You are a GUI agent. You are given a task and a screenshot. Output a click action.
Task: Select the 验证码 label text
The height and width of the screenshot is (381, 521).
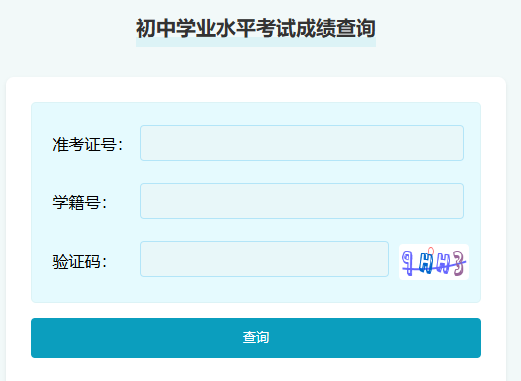(x=80, y=261)
